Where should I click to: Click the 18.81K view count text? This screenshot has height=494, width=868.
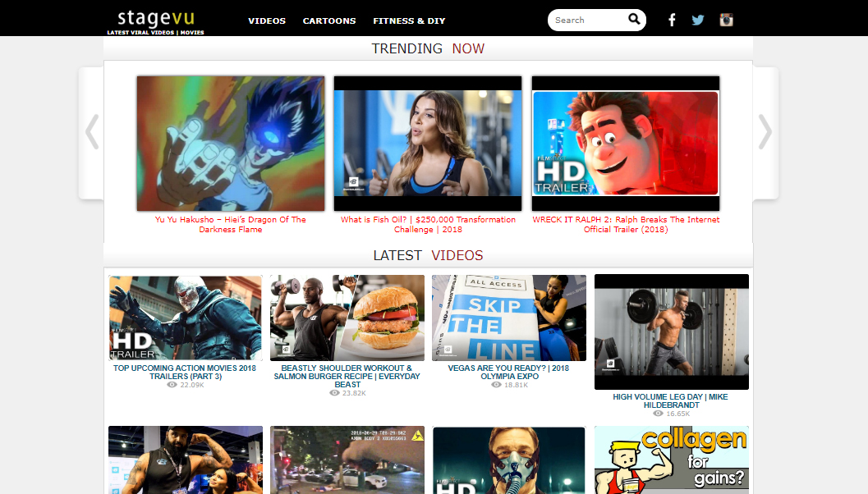516,385
